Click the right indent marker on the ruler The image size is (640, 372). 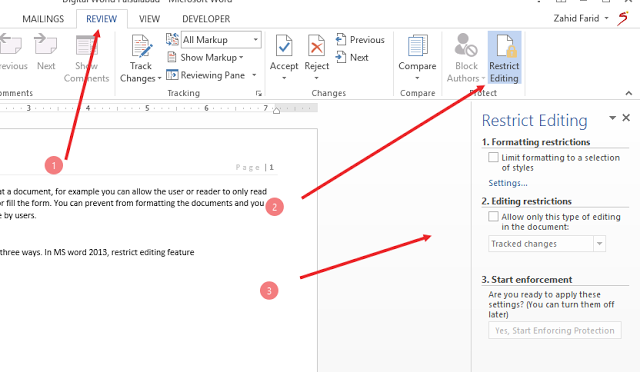pos(276,110)
